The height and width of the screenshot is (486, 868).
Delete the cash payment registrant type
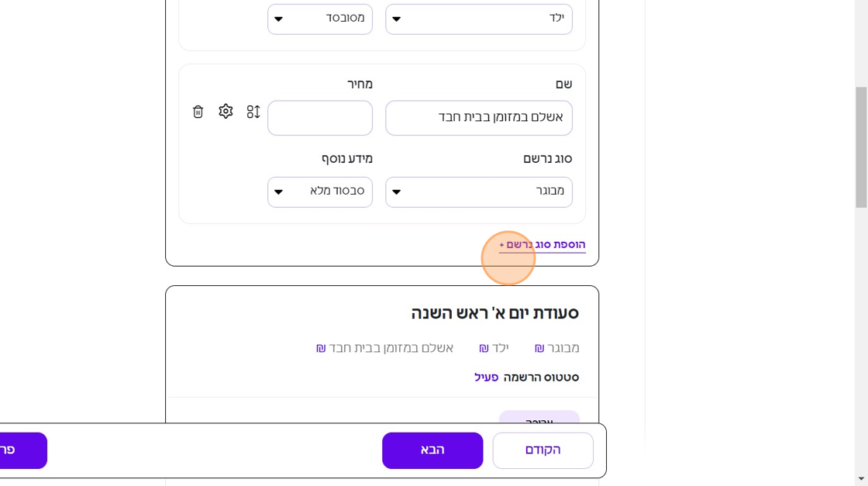coord(198,112)
